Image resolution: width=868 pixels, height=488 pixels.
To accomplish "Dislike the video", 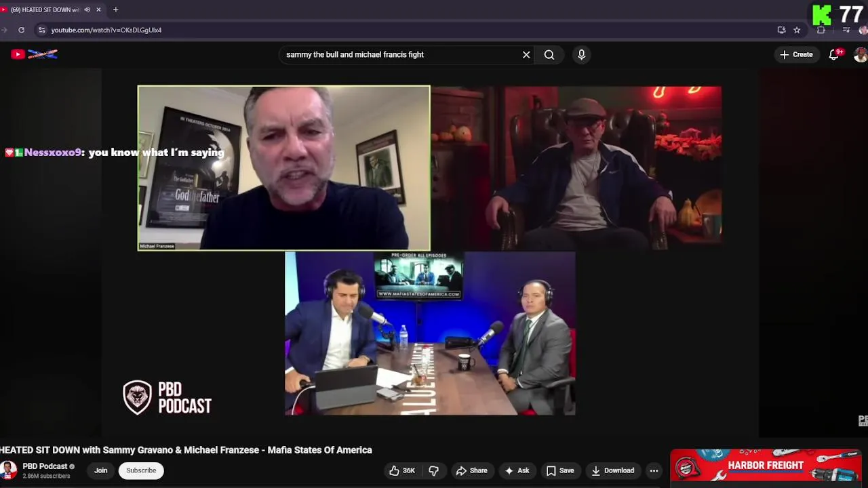I will click(434, 470).
